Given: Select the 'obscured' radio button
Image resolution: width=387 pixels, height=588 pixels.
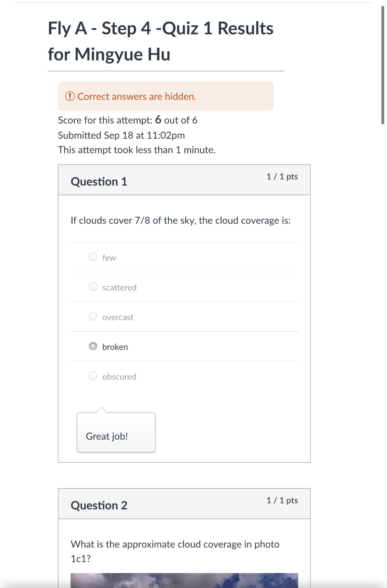Looking at the screenshot, I should tap(93, 376).
